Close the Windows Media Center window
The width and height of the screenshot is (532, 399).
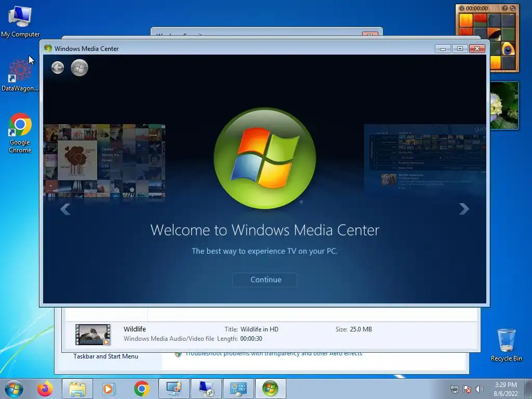click(x=477, y=49)
